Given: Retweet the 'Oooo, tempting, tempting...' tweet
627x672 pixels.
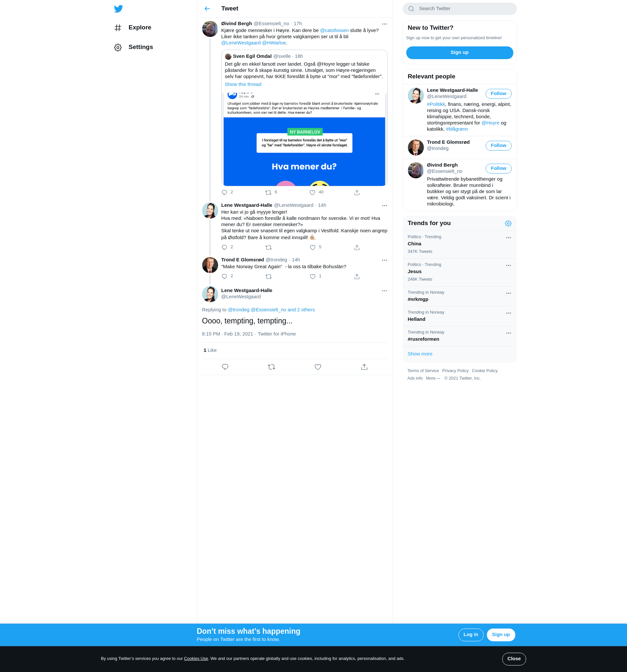Looking at the screenshot, I should click(271, 367).
